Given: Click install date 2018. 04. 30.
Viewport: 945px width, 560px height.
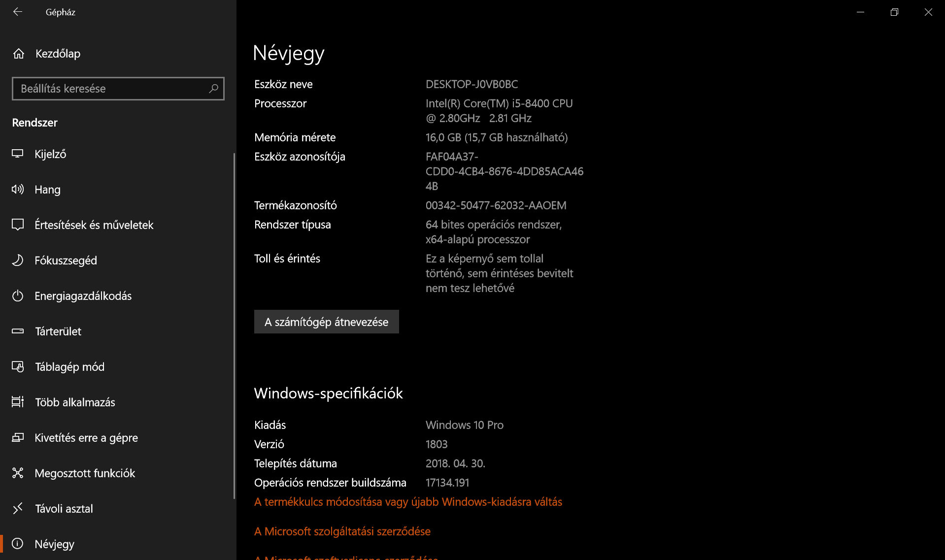Looking at the screenshot, I should (455, 463).
